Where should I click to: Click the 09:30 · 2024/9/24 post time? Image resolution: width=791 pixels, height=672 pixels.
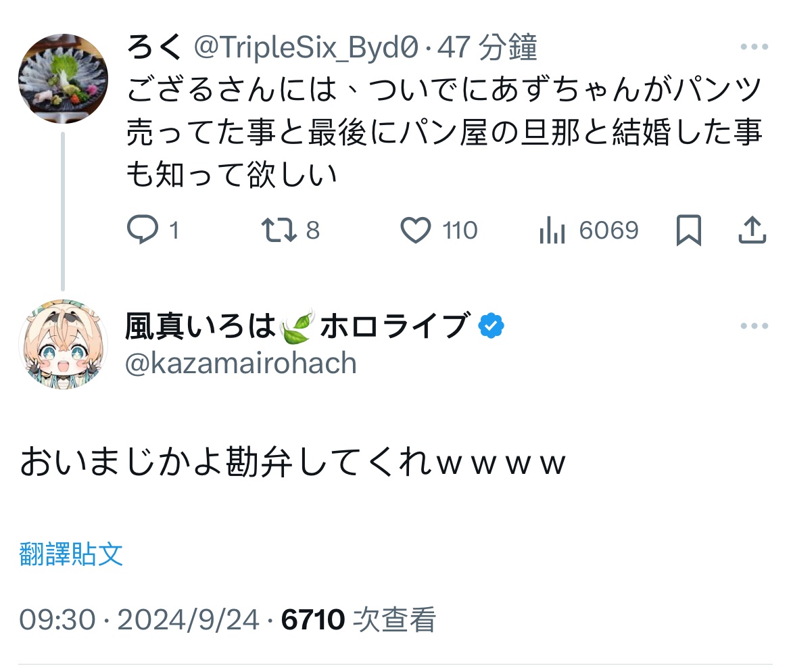139,620
